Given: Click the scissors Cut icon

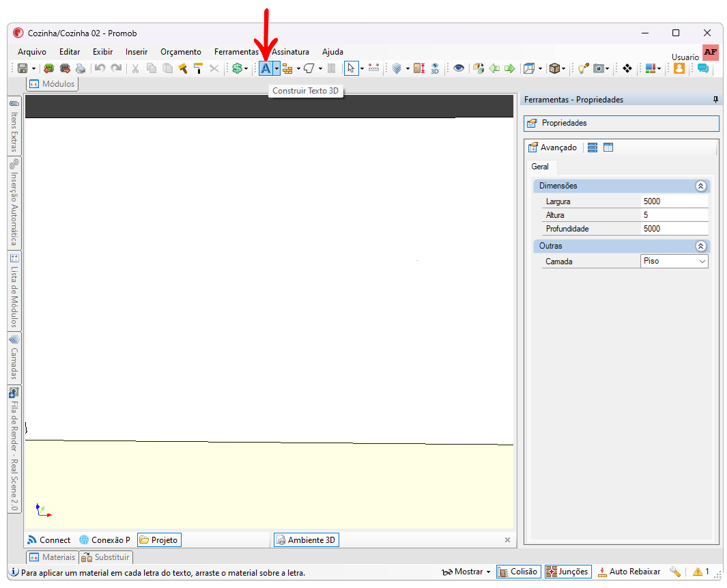Looking at the screenshot, I should click(135, 68).
